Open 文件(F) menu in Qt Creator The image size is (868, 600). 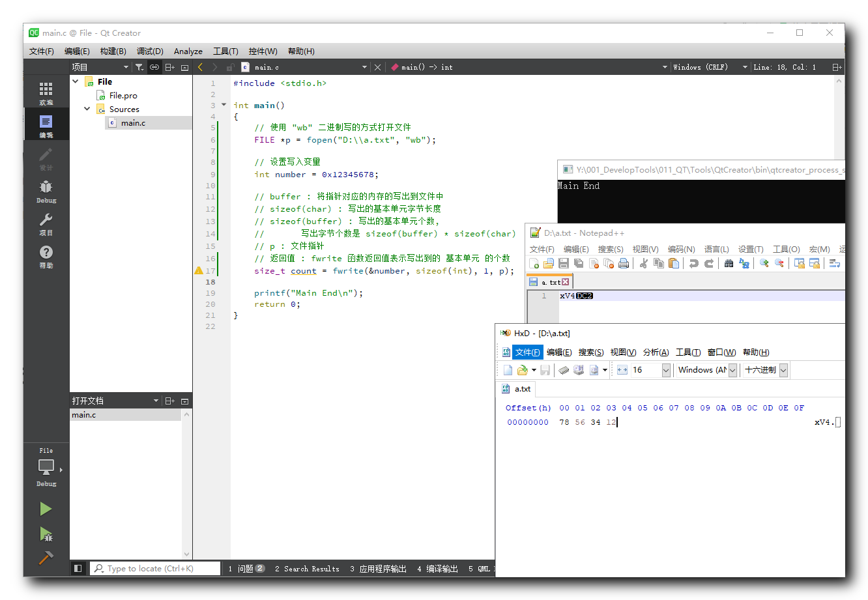coord(42,51)
